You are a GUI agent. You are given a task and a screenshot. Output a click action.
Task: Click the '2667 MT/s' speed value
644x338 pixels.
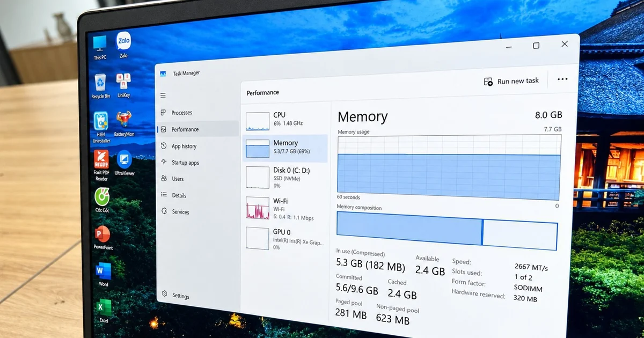[x=531, y=267]
